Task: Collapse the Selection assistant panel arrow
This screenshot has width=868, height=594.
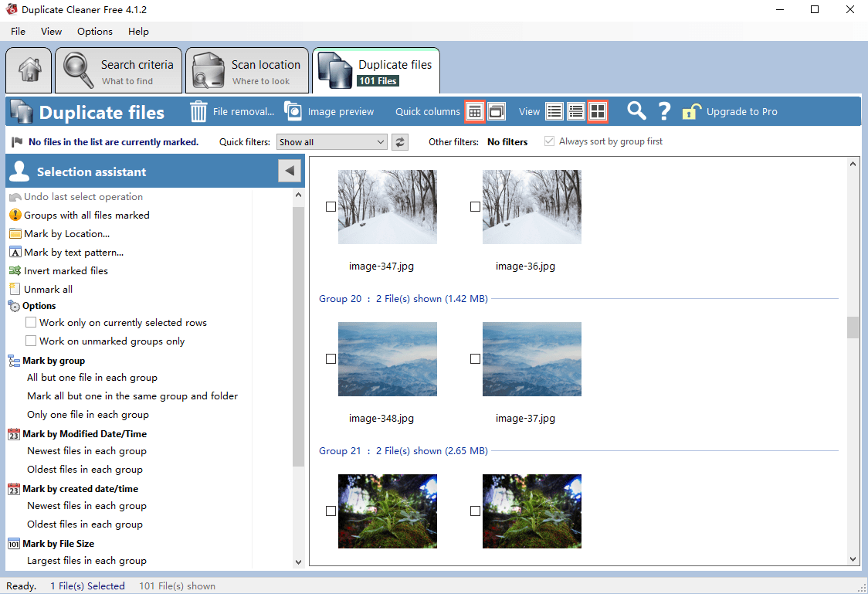Action: tap(289, 170)
